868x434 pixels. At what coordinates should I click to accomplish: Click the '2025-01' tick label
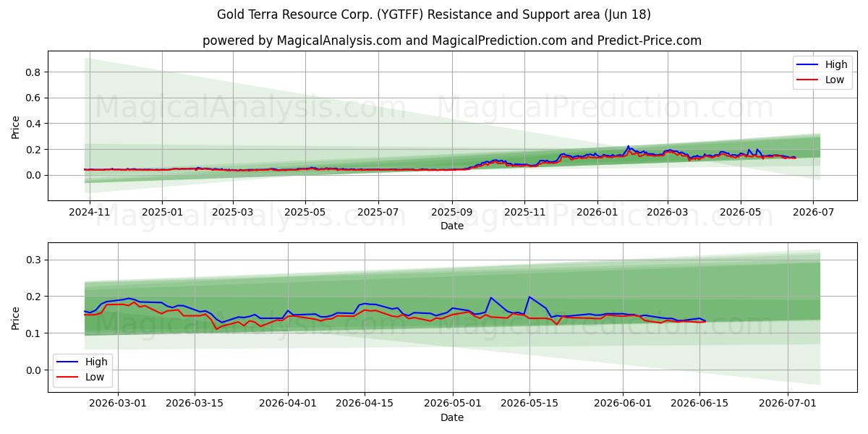point(161,212)
